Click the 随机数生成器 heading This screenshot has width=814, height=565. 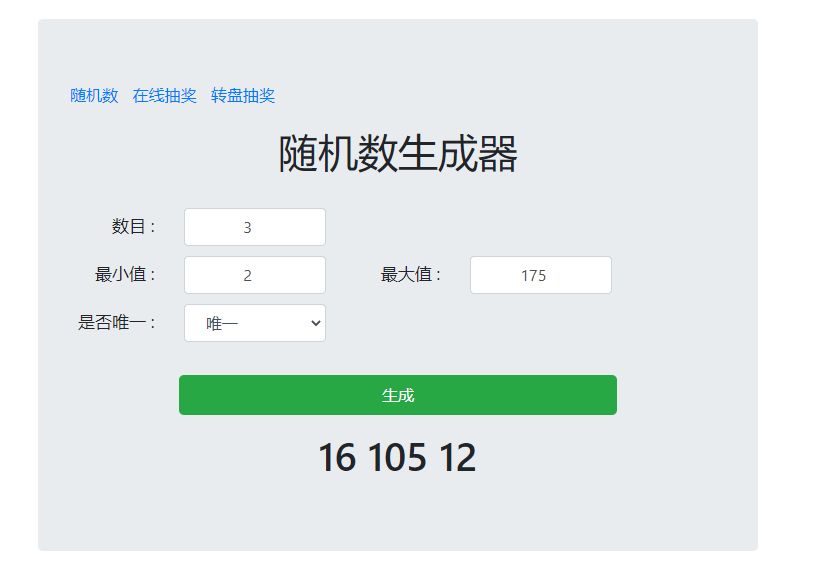click(x=398, y=153)
